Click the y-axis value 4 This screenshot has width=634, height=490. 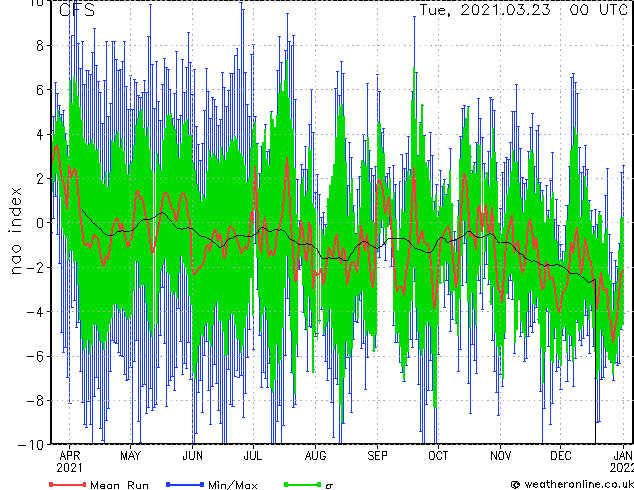click(x=40, y=134)
